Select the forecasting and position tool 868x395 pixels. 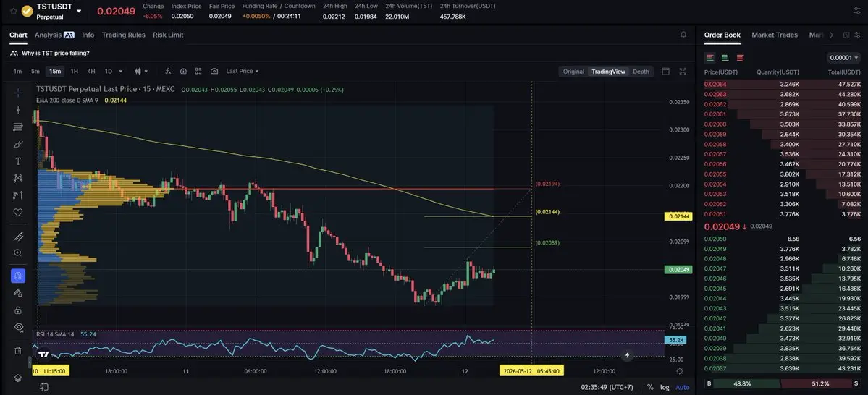(17, 195)
